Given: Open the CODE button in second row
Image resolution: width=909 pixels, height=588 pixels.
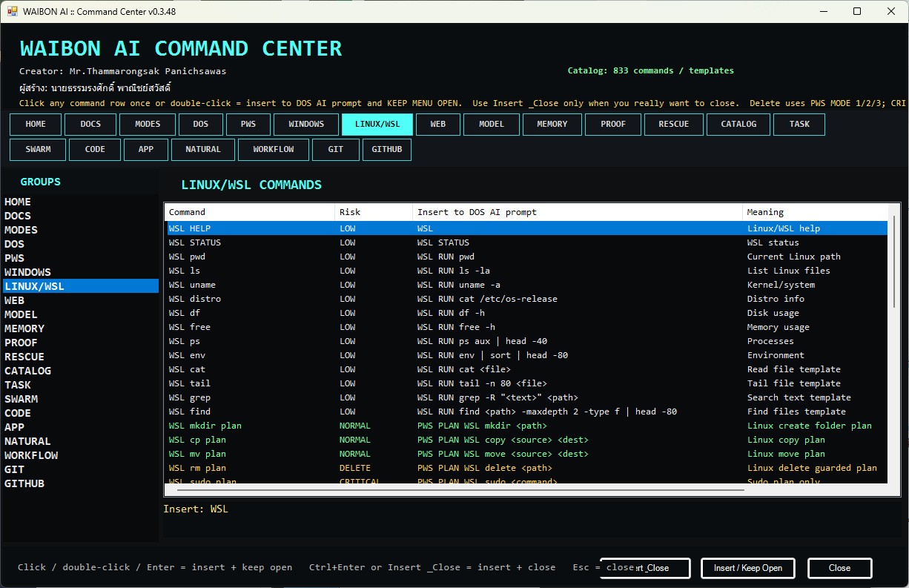Looking at the screenshot, I should pyautogui.click(x=95, y=150).
